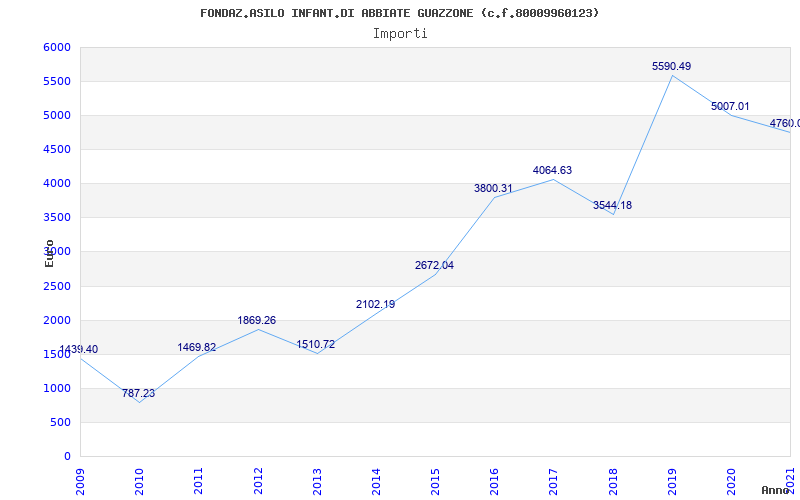Viewport: 800px width, 500px height.
Task: Click the 2015 x-axis year label
Action: pyautogui.click(x=435, y=481)
